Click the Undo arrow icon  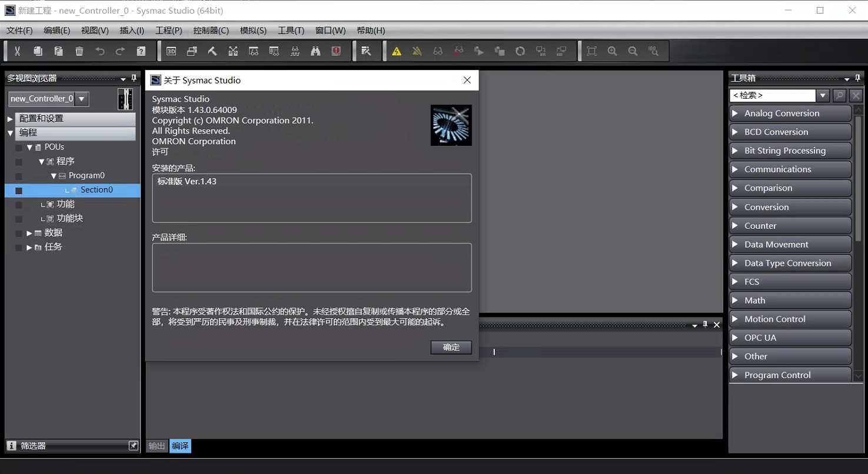99,51
